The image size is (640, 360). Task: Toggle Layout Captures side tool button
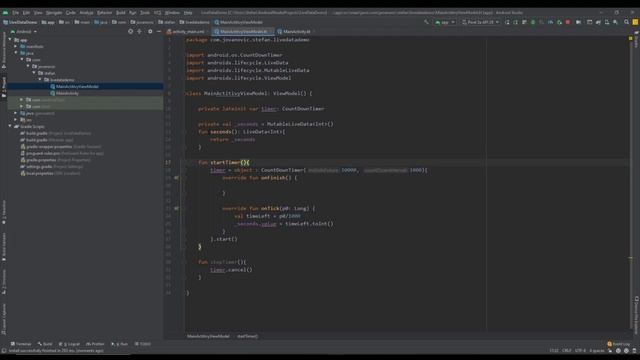(x=4, y=319)
